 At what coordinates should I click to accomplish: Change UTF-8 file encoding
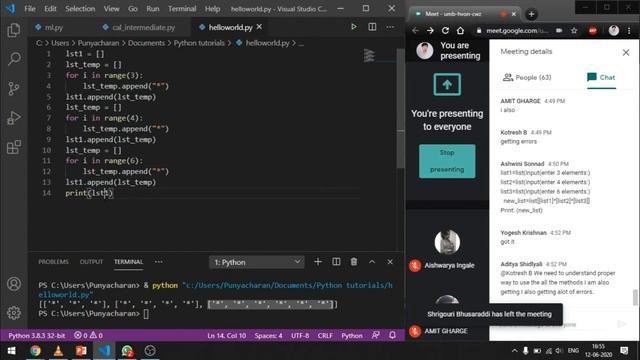[x=300, y=336]
